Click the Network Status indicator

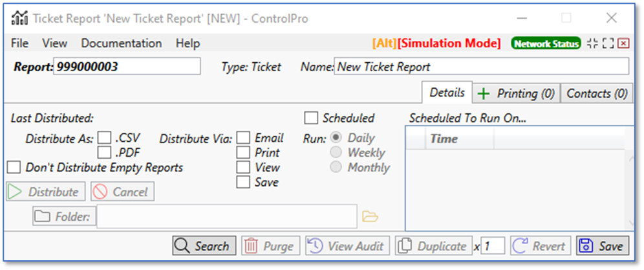click(x=546, y=43)
